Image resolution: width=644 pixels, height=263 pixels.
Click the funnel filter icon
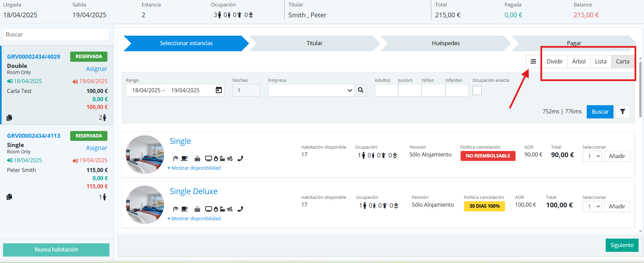point(622,112)
